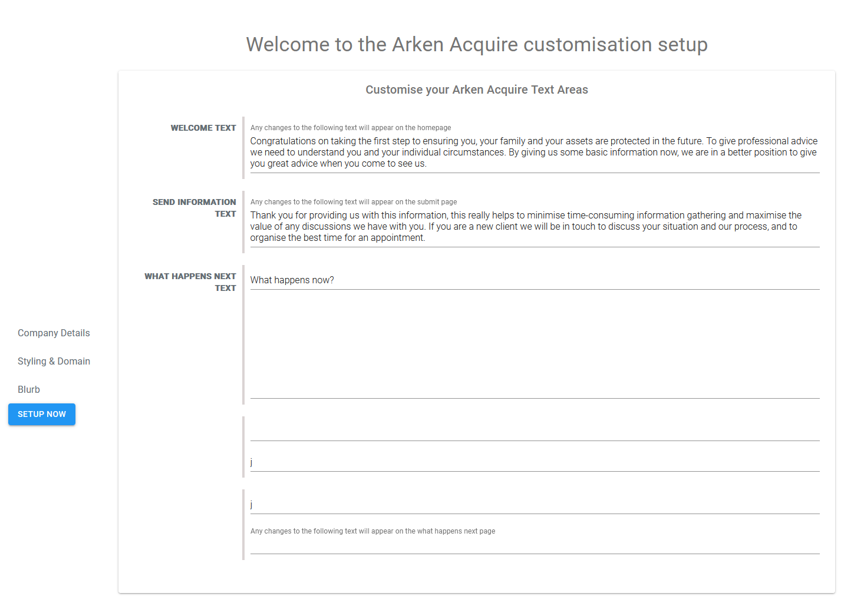Click the SEND INFORMATION TEXT label

point(194,208)
